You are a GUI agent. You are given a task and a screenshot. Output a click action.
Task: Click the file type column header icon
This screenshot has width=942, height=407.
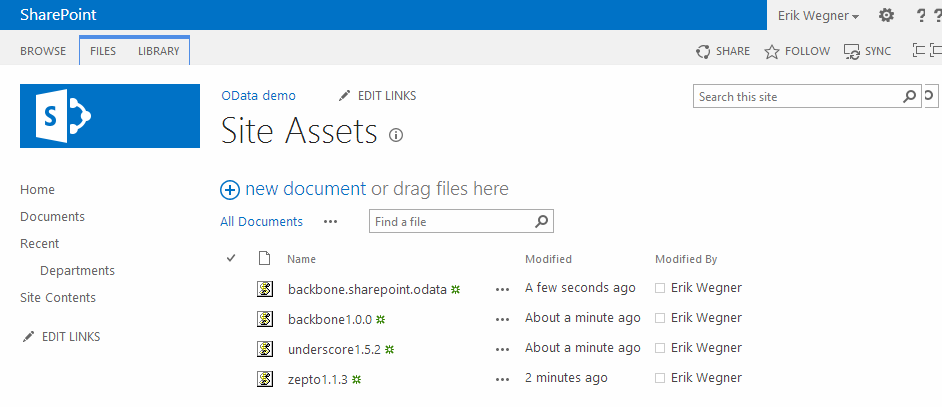coord(264,259)
